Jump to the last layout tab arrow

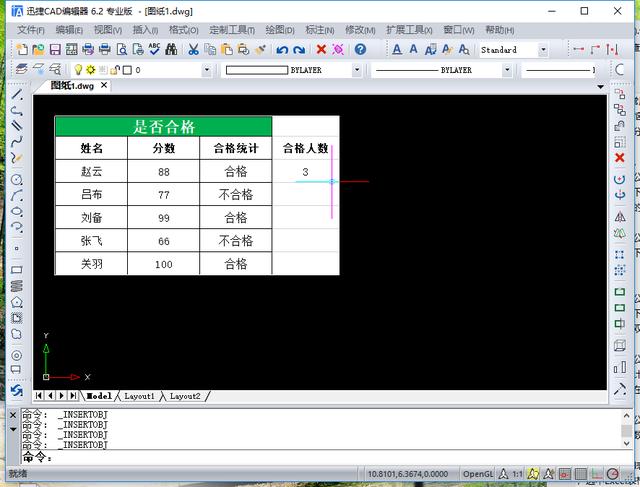point(73,396)
